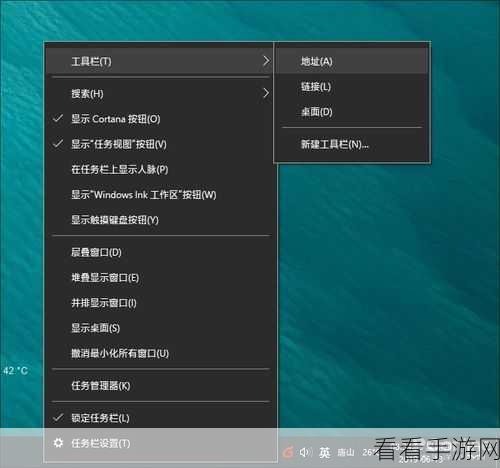500x468 pixels.
Task: Click the 英 input method indicator
Action: point(324,453)
